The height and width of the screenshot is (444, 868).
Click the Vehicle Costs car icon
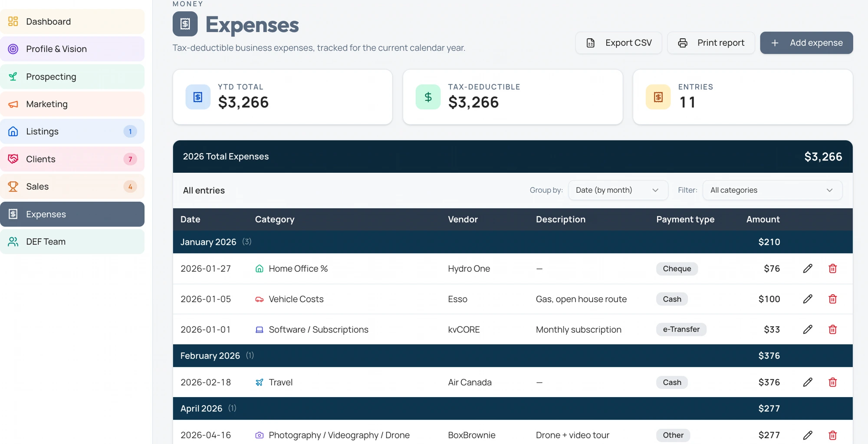click(x=260, y=299)
